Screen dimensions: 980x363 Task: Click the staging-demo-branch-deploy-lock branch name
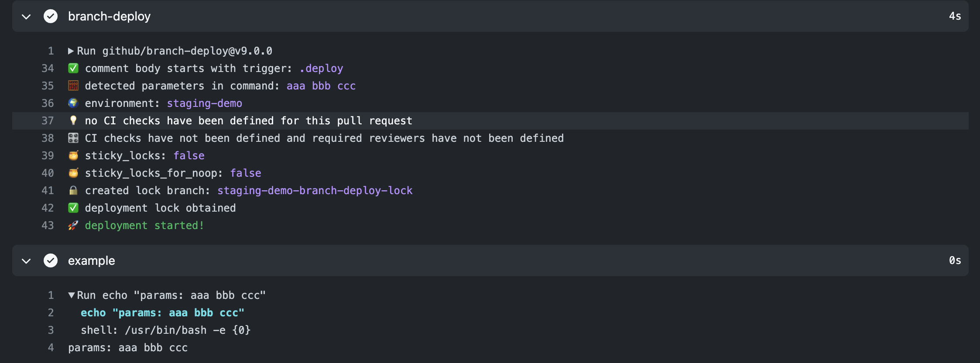[315, 190]
